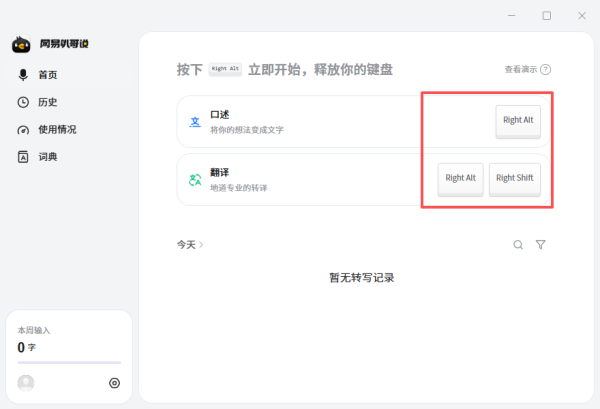Open the 词典 dictionary icon
This screenshot has width=600, height=409.
[23, 157]
